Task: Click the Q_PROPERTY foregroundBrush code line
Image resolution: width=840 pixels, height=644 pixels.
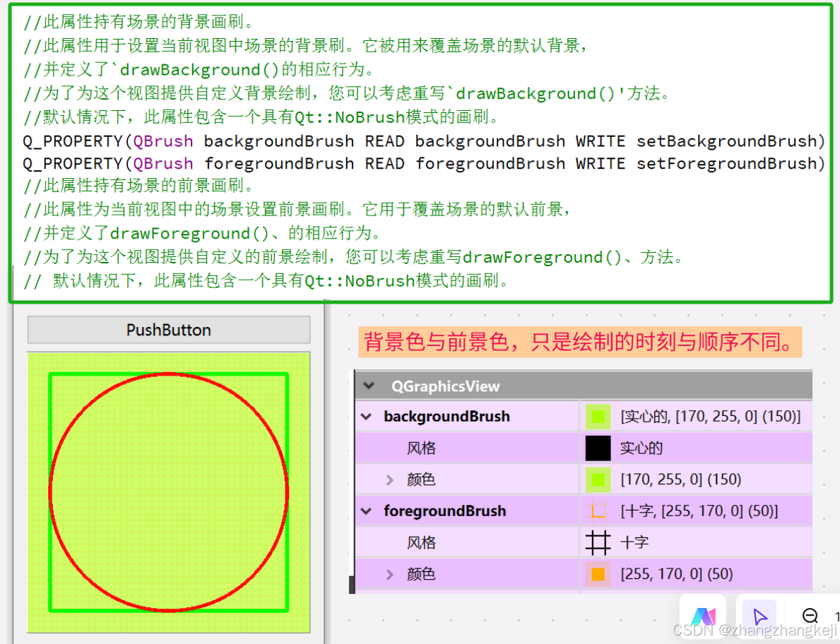Action: point(423,164)
